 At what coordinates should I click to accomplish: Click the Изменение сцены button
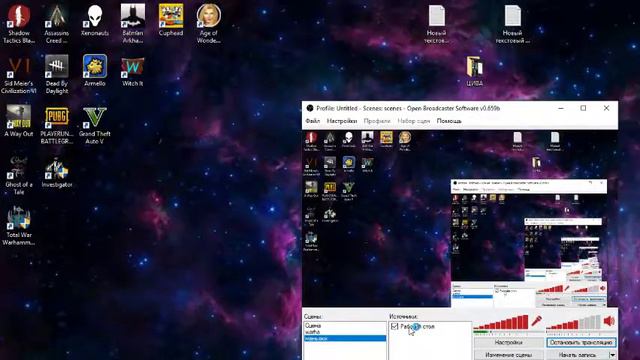509,355
